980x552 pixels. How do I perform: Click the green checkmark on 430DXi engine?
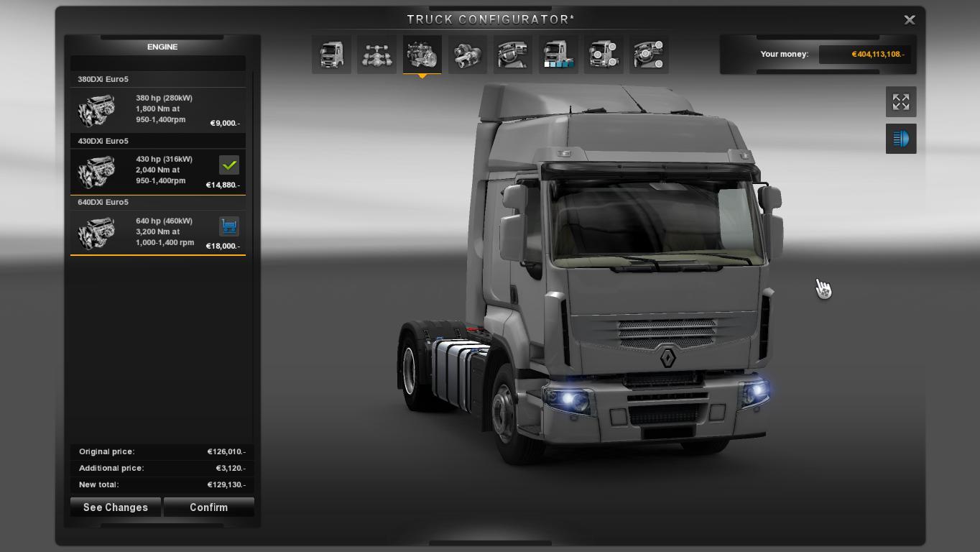[x=229, y=165]
